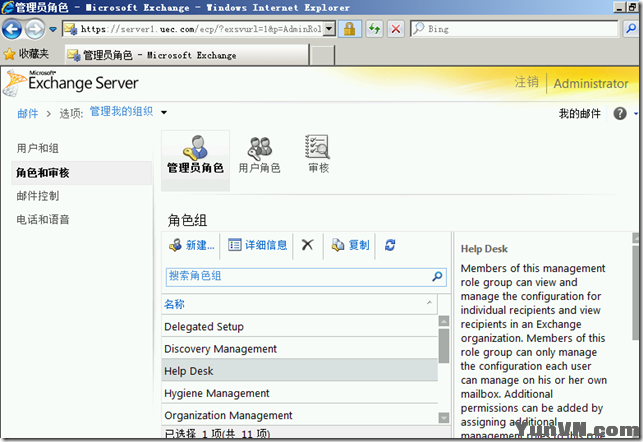The height and width of the screenshot is (442, 643).
Task: Open the 我的邮件 link
Action: [579, 113]
